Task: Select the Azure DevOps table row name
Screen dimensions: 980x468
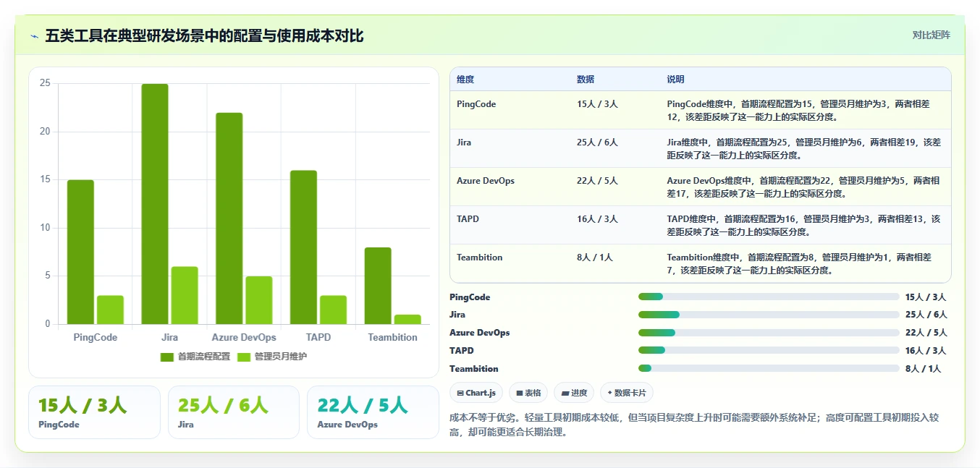Action: click(486, 181)
